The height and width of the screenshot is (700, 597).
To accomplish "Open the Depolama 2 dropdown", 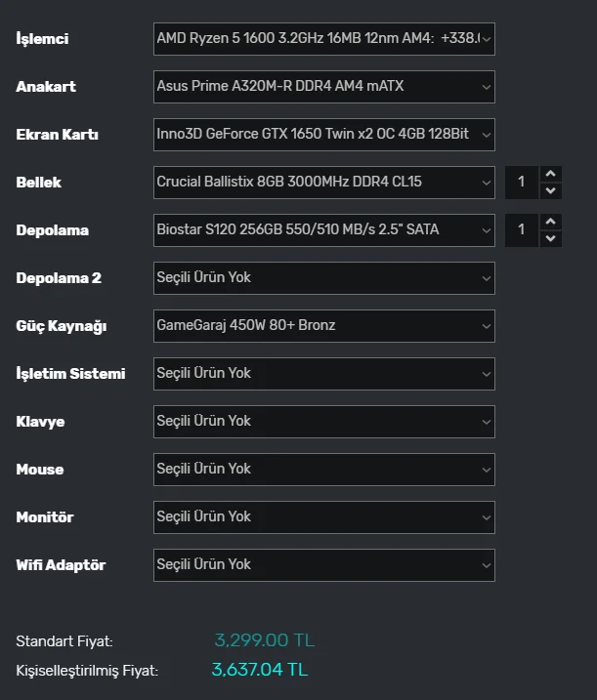I will coord(323,278).
